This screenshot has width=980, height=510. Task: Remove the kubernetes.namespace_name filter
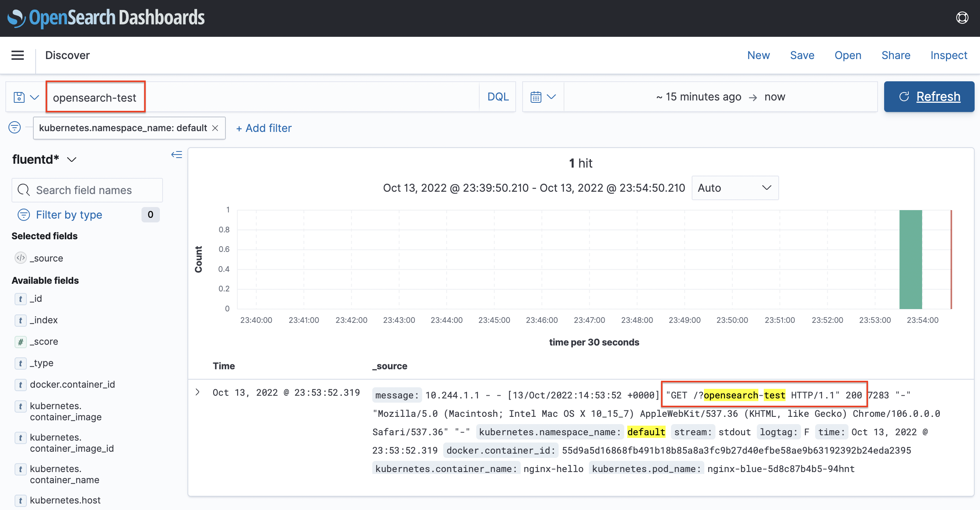[x=215, y=128]
